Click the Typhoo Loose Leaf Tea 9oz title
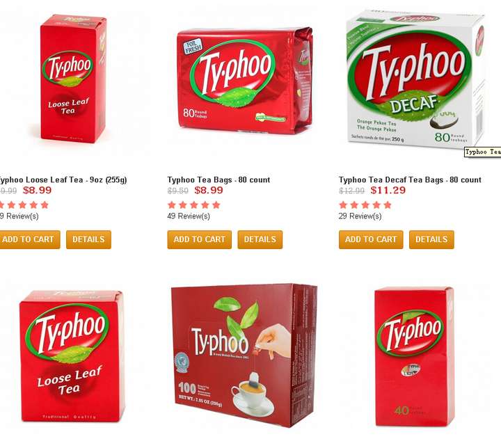This screenshot has width=501, height=448. pyautogui.click(x=63, y=179)
